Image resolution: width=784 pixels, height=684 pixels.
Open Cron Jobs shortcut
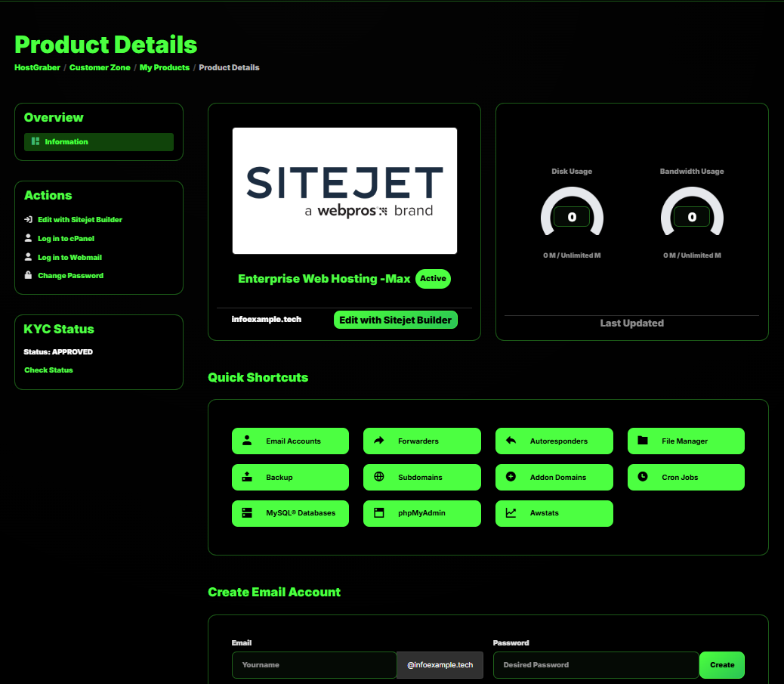[686, 477]
